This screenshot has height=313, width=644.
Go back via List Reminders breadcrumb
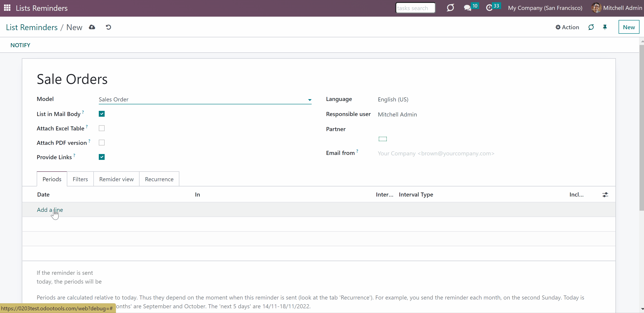(32, 27)
